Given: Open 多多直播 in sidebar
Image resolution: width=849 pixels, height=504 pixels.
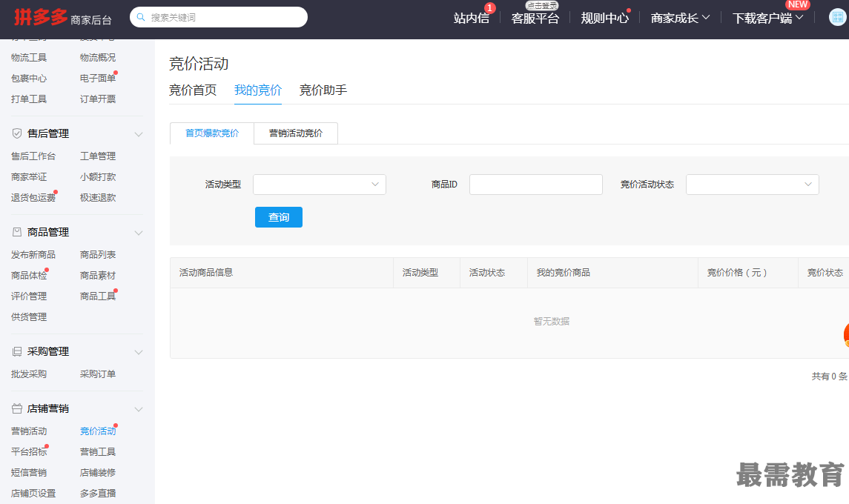Looking at the screenshot, I should click(97, 493).
